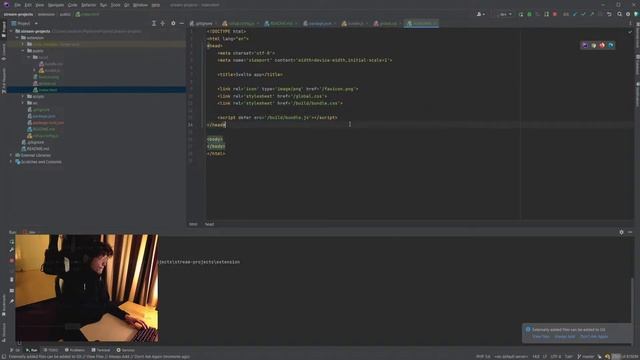640x360 pixels.
Task: Hide the Project tool window
Action: 182,23
